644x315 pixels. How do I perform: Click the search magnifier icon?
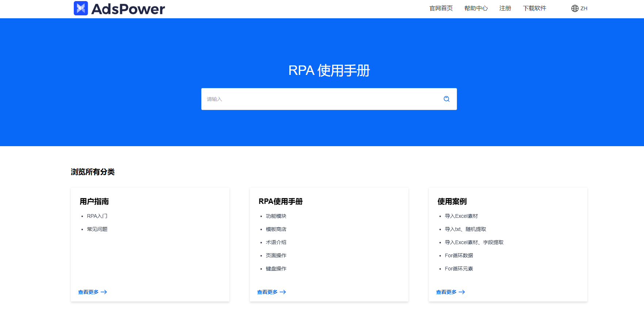point(446,99)
